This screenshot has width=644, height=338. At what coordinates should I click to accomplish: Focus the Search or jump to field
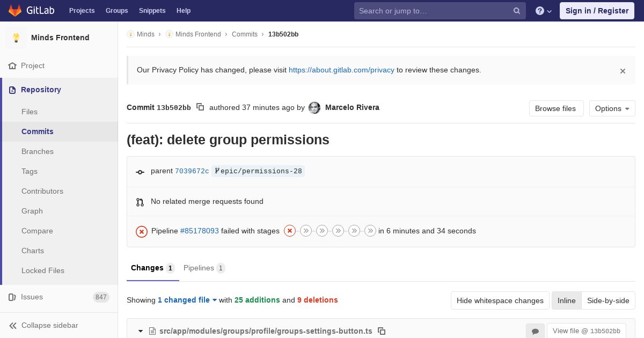440,11
